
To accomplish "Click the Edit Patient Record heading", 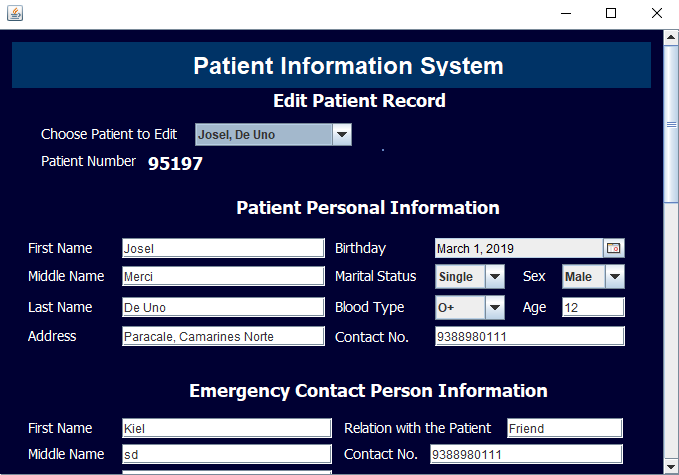I will click(359, 101).
